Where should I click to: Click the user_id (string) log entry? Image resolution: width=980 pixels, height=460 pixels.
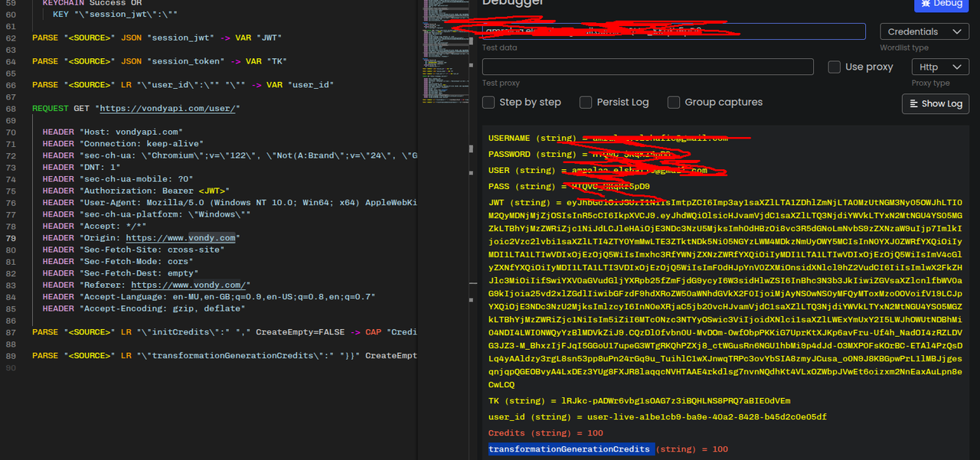(x=658, y=417)
